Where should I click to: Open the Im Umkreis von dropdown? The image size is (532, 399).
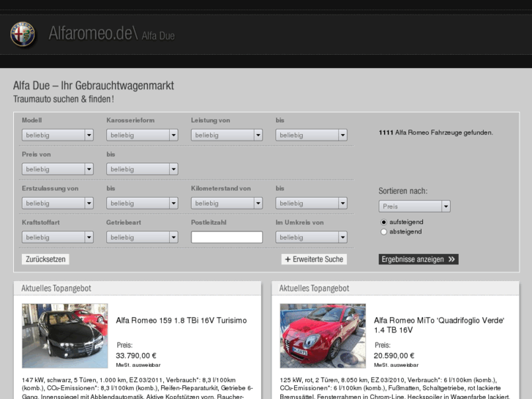point(311,237)
